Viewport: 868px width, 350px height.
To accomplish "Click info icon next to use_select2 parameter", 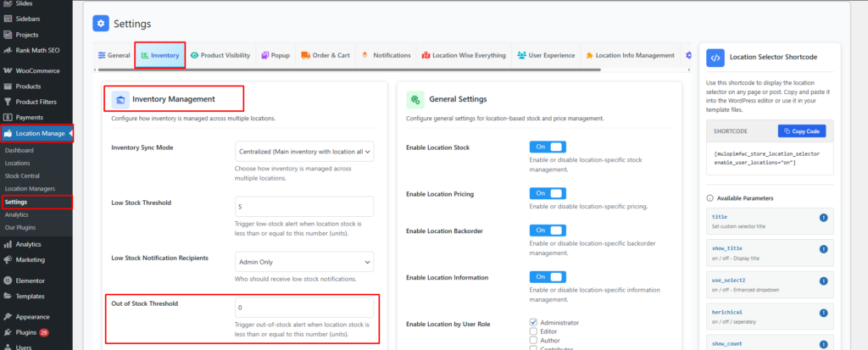I will 823,280.
